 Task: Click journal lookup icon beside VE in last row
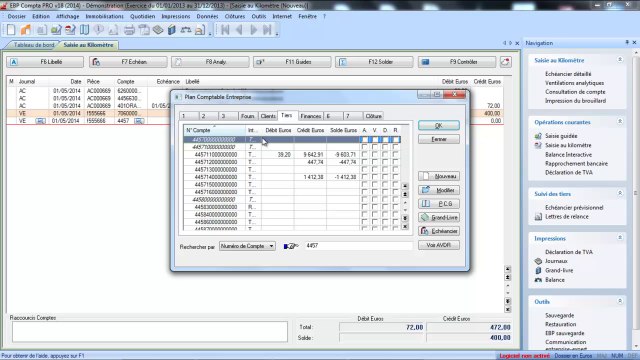click(x=40, y=121)
